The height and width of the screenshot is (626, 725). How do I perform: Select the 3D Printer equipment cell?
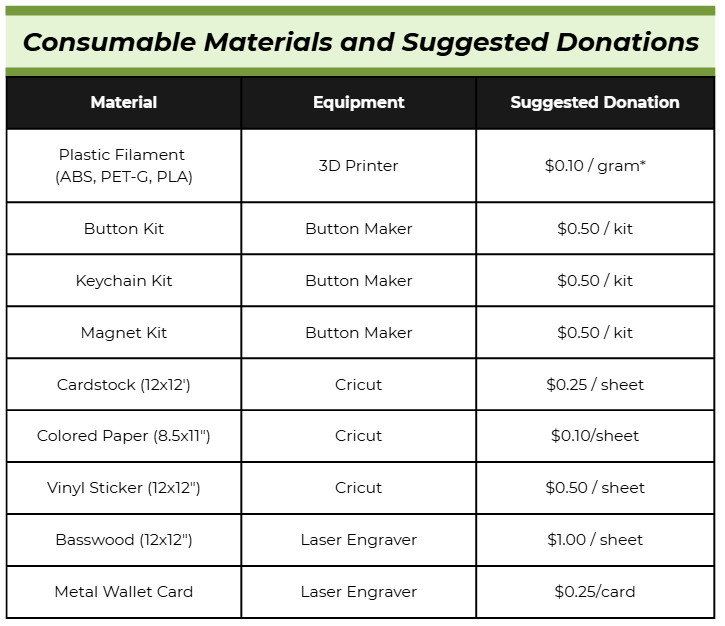click(x=359, y=166)
